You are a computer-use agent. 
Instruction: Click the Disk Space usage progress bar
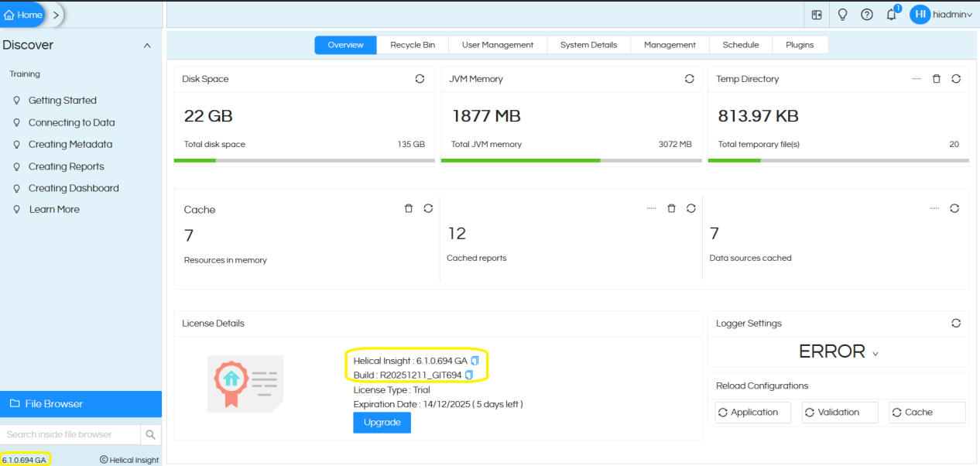click(303, 161)
